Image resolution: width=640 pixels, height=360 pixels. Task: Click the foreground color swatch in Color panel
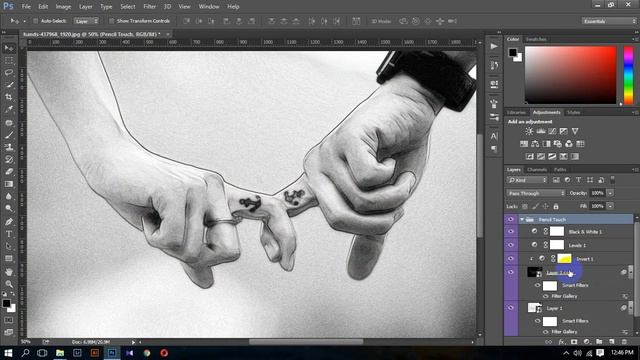coord(512,52)
